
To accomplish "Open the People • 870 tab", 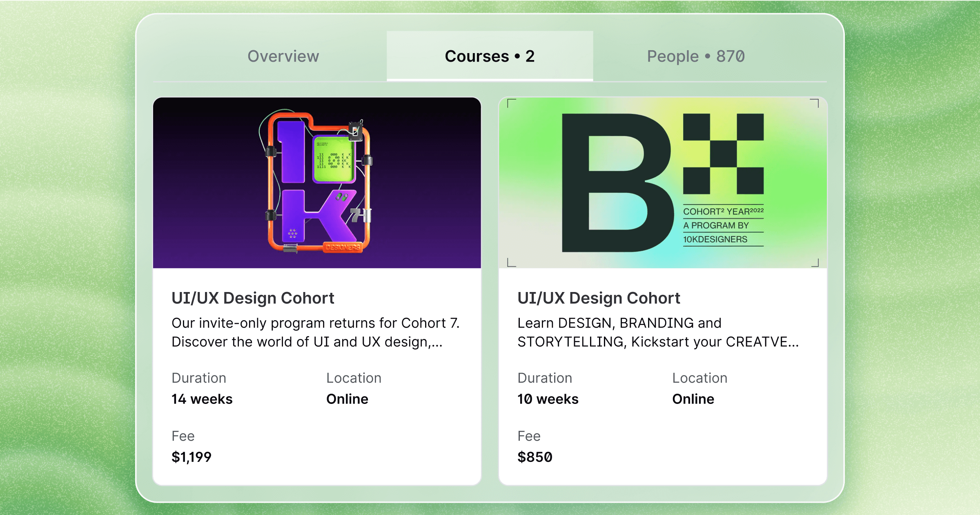I will (x=695, y=56).
